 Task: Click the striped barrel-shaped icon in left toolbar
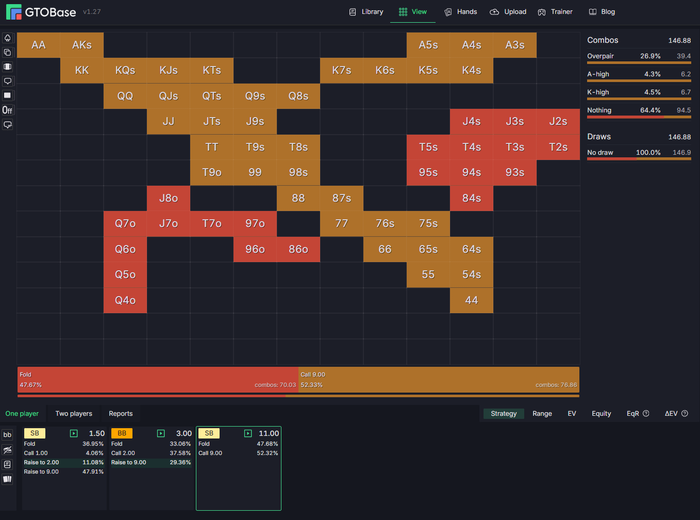point(8,67)
